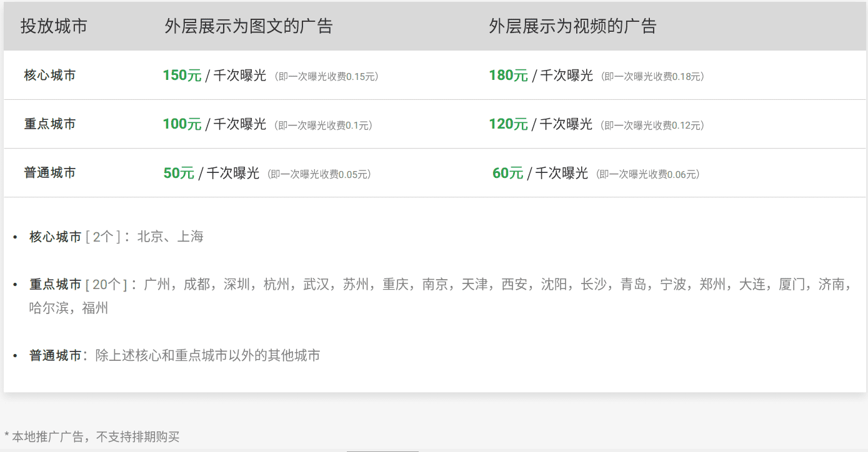
Task: Click the green 150元 price
Action: [x=182, y=76]
